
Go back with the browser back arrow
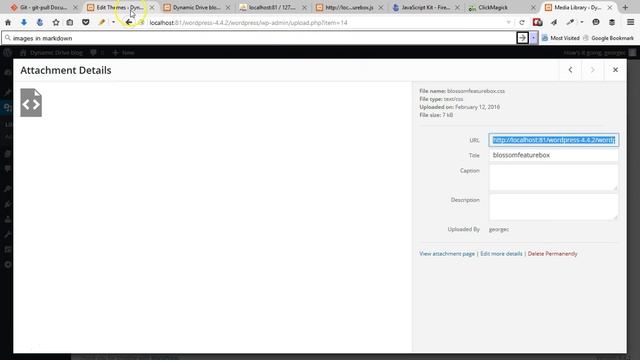click(x=129, y=22)
